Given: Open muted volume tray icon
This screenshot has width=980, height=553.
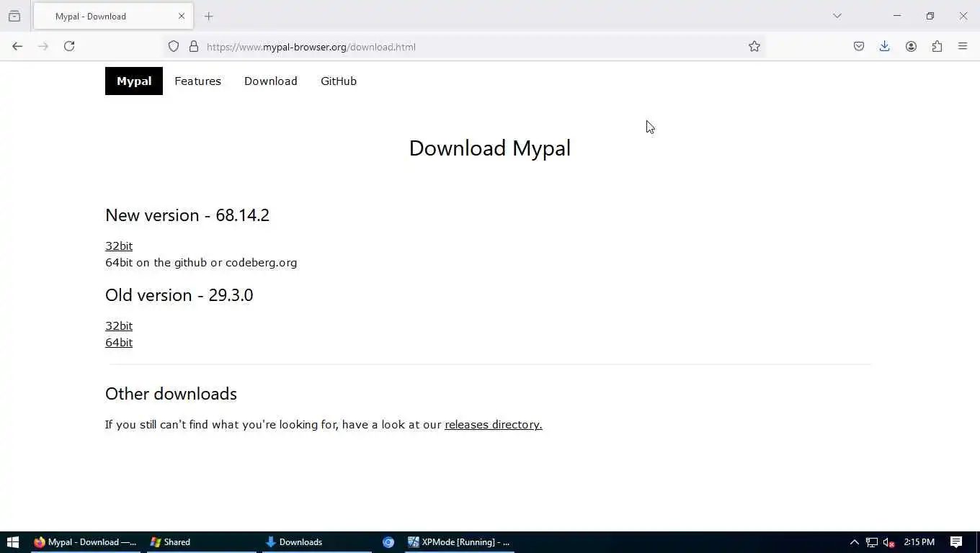Looking at the screenshot, I should (889, 542).
